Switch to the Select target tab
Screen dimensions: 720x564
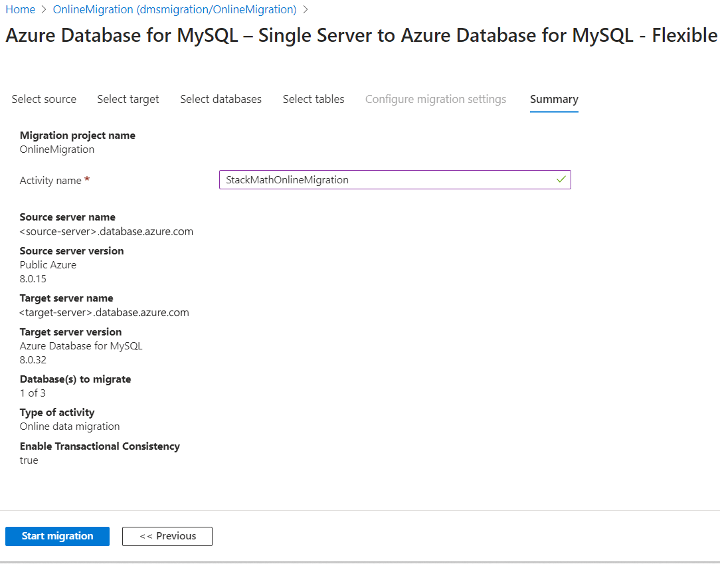pos(128,99)
